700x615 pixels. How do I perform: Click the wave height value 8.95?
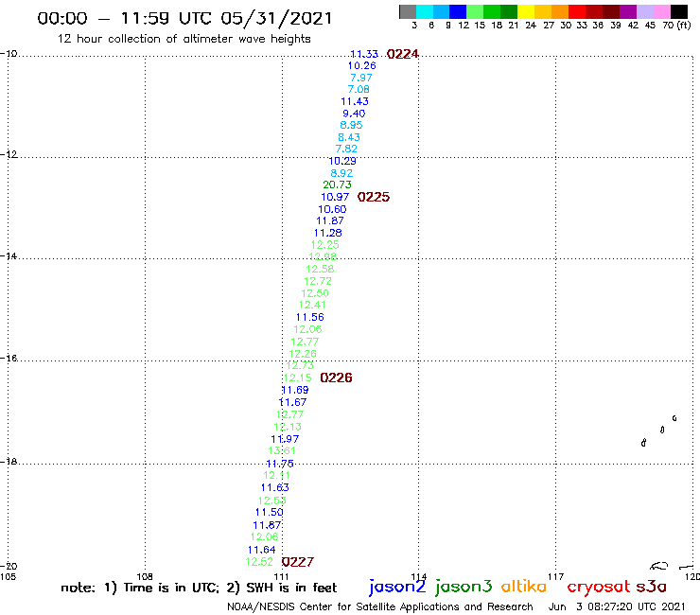point(351,125)
